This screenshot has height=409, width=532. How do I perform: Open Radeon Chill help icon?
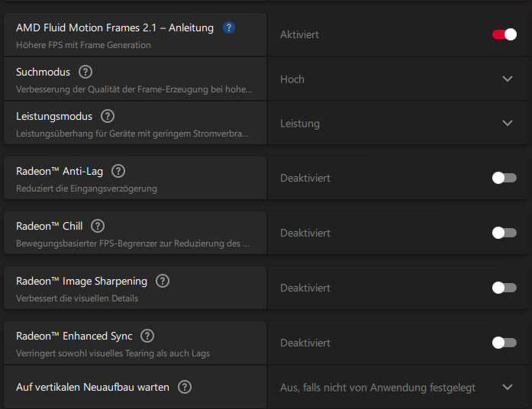click(98, 226)
